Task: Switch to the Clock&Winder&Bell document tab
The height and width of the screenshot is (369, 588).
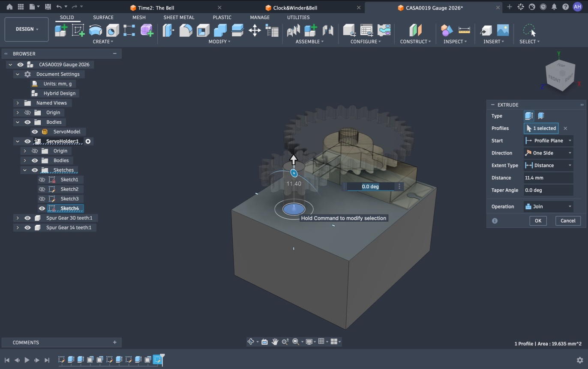Action: click(295, 8)
